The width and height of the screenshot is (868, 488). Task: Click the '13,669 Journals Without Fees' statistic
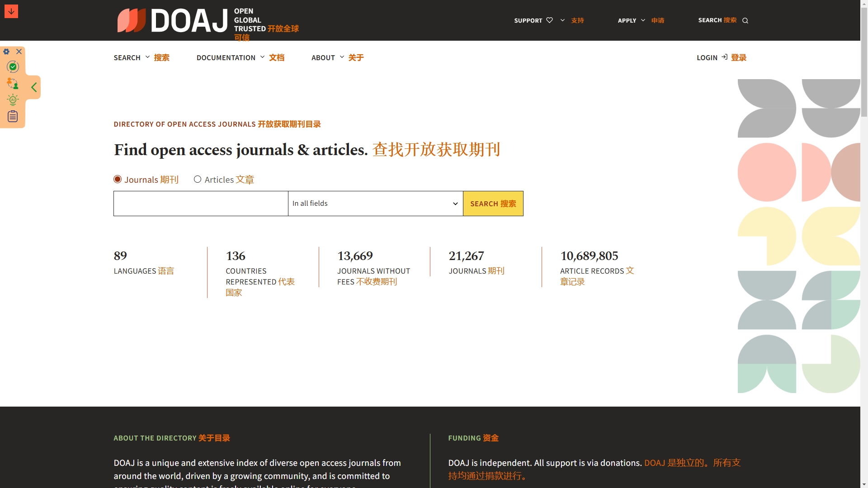coord(373,268)
